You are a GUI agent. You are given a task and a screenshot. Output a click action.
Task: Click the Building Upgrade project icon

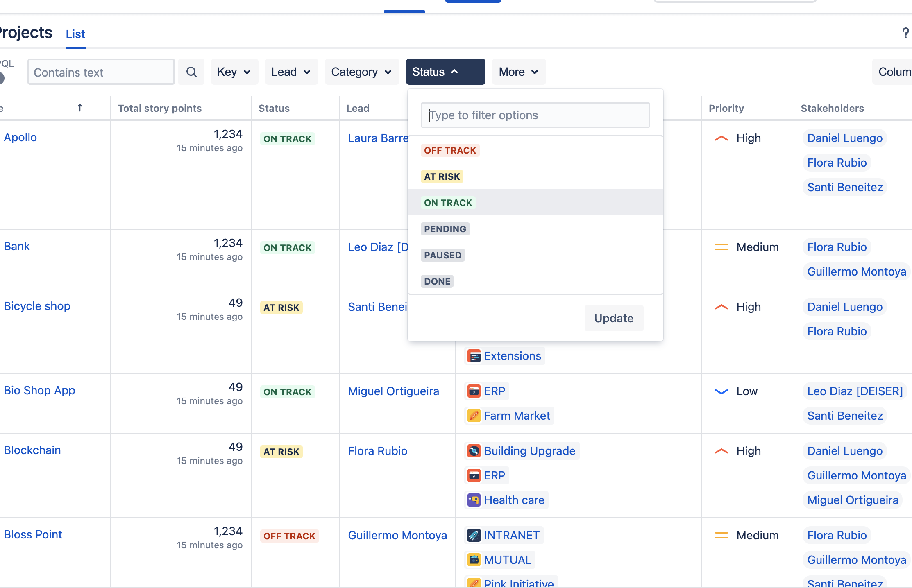pos(474,451)
